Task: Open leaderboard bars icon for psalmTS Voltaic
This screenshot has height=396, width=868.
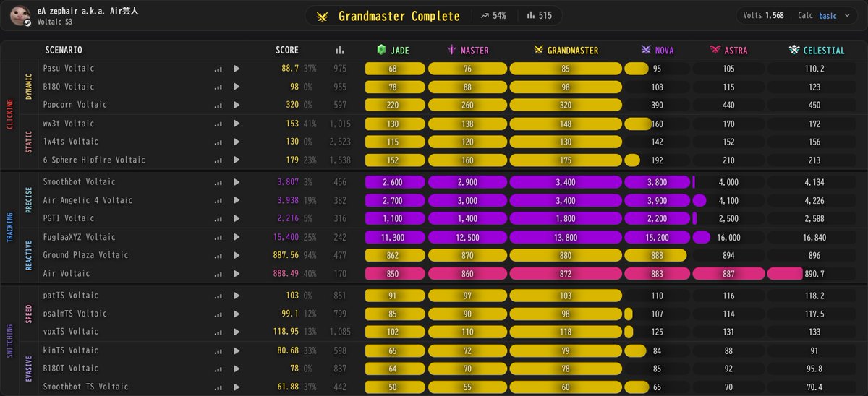Action: coord(218,314)
